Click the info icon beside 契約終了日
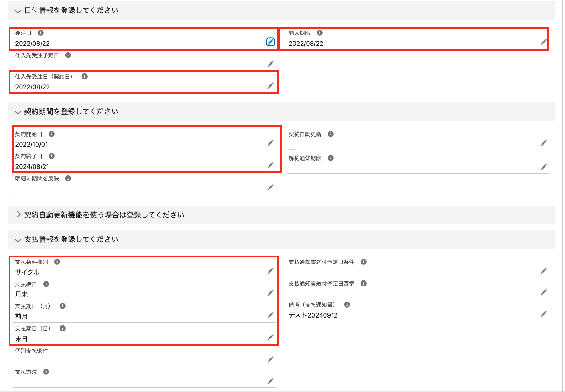Viewport: 565px width, 392px height. [51, 156]
